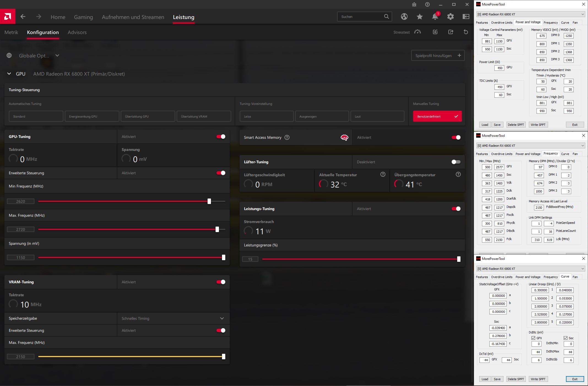Viewport: 588px width, 386px height.
Task: Open Übergangstemperatur help icon
Action: point(458,174)
